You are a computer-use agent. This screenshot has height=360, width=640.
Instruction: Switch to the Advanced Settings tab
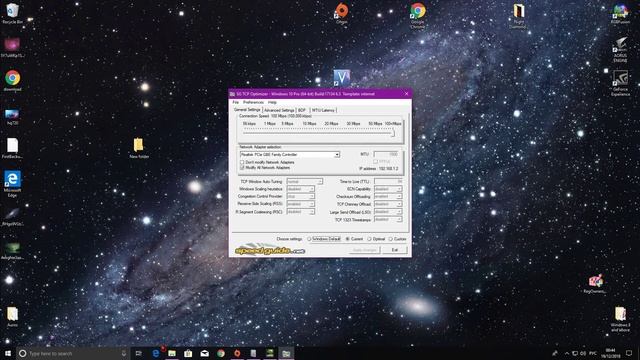point(279,110)
